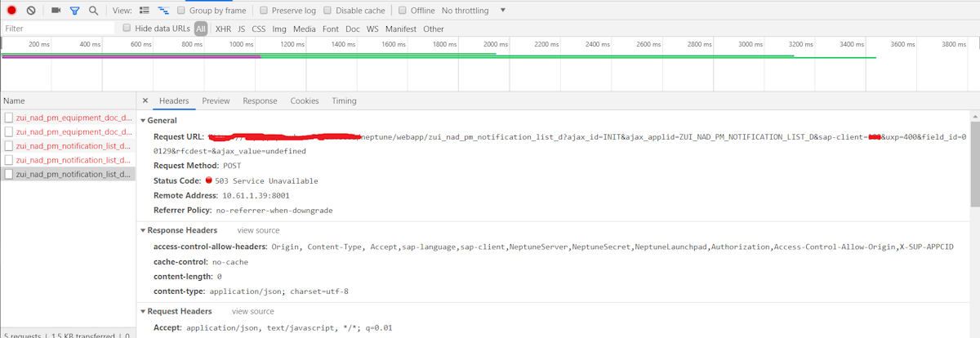The width and height of the screenshot is (980, 338).
Task: Enable Group by frame checkbox
Action: [181, 11]
